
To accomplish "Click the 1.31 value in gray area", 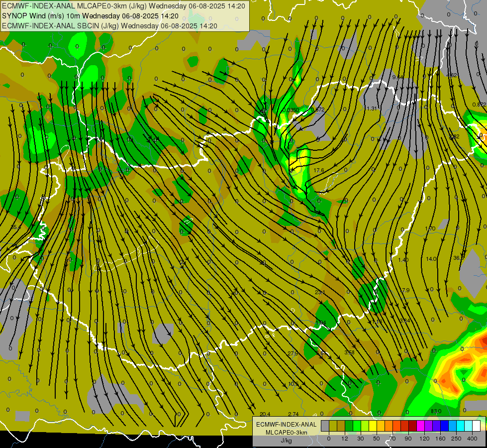I will [x=372, y=109].
